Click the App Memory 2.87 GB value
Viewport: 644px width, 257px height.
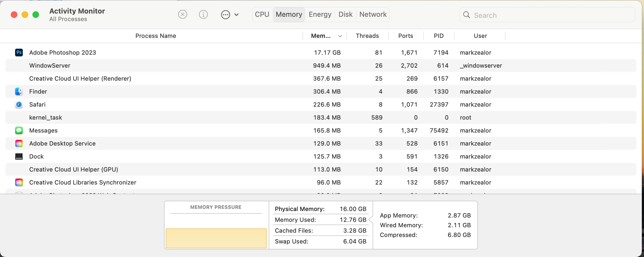click(459, 215)
